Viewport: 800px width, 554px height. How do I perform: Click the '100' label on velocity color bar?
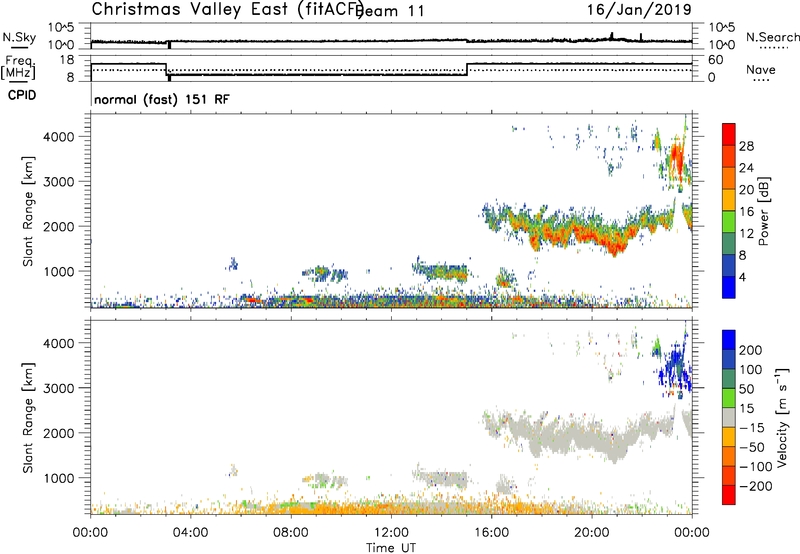click(750, 369)
